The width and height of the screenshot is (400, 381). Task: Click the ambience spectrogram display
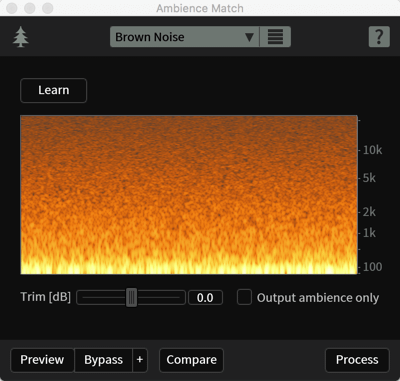(189, 195)
